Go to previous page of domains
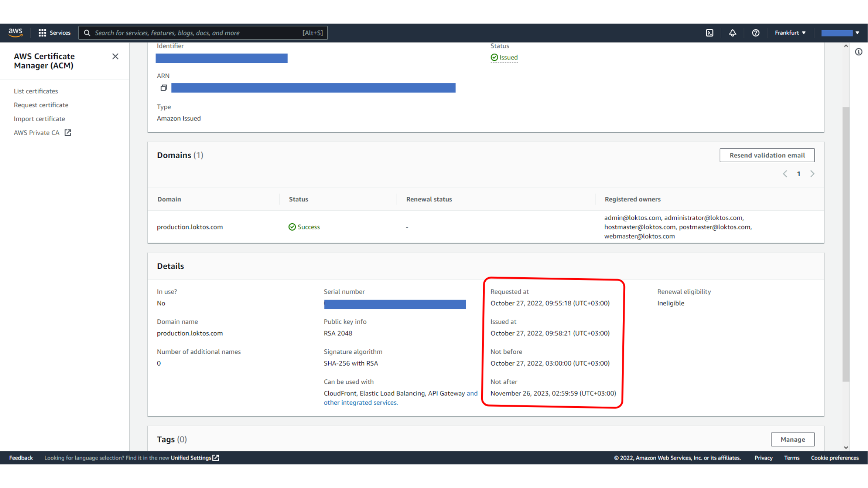The height and width of the screenshot is (488, 868). 785,174
